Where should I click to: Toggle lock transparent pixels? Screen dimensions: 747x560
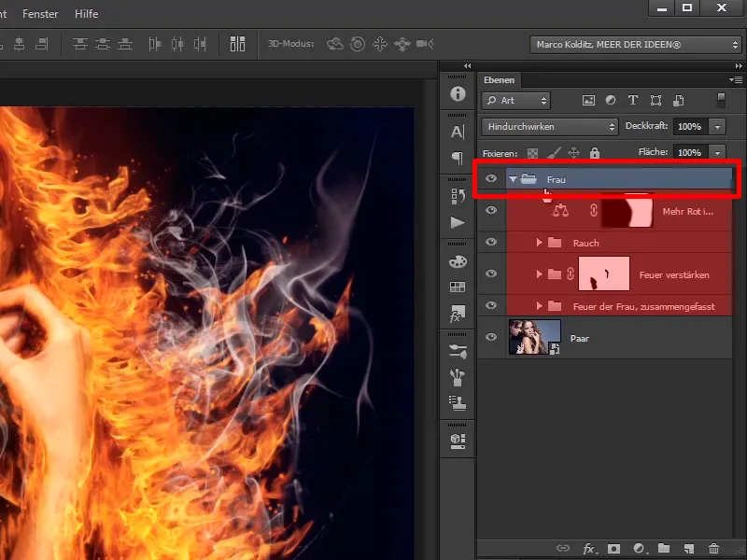point(532,153)
